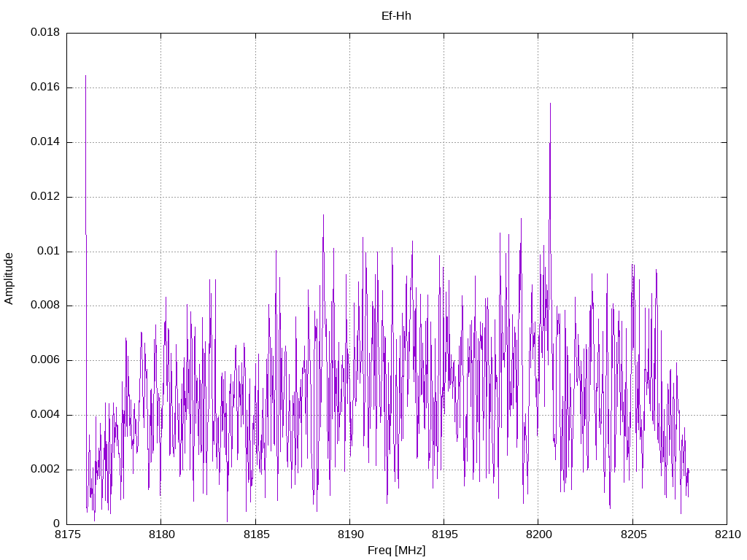
Task: Select the y-axis tick label 0.012
Action: pyautogui.click(x=45, y=196)
